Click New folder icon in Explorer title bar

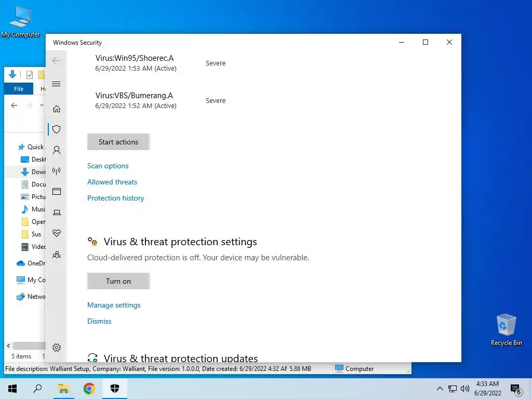42,74
